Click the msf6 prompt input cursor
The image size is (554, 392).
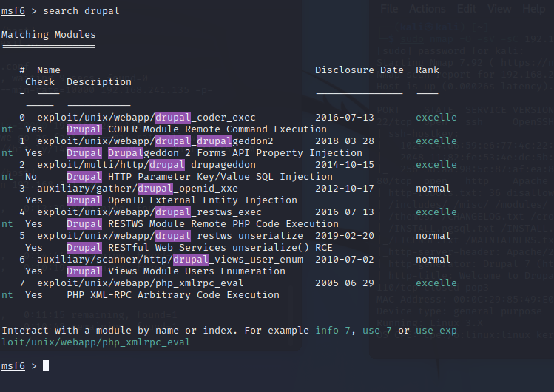click(46, 366)
